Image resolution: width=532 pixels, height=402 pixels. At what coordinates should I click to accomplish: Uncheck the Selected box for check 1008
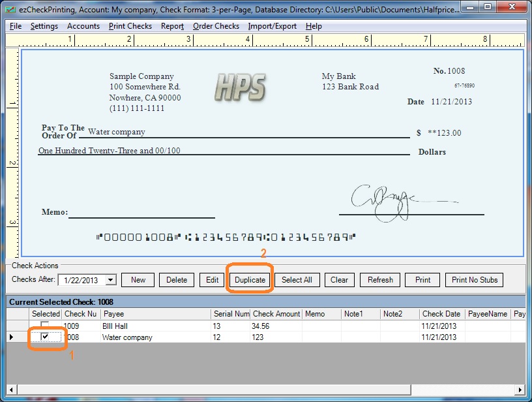pos(46,337)
